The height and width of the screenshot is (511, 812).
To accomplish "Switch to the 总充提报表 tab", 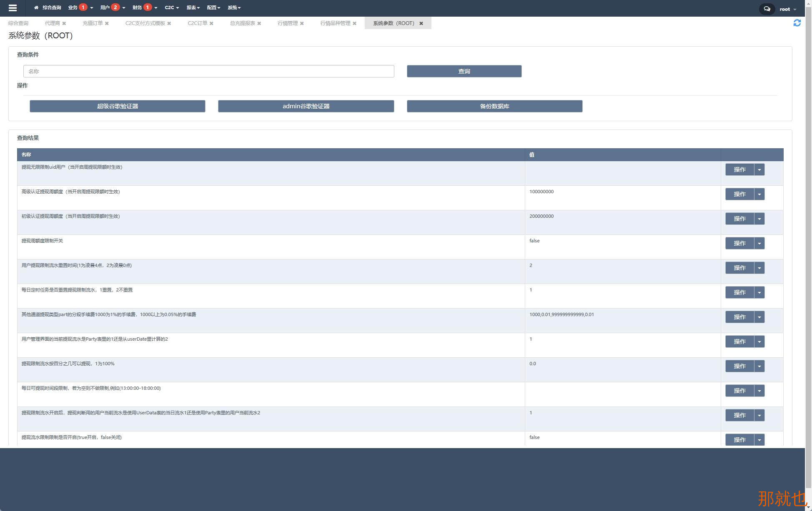I will click(242, 23).
